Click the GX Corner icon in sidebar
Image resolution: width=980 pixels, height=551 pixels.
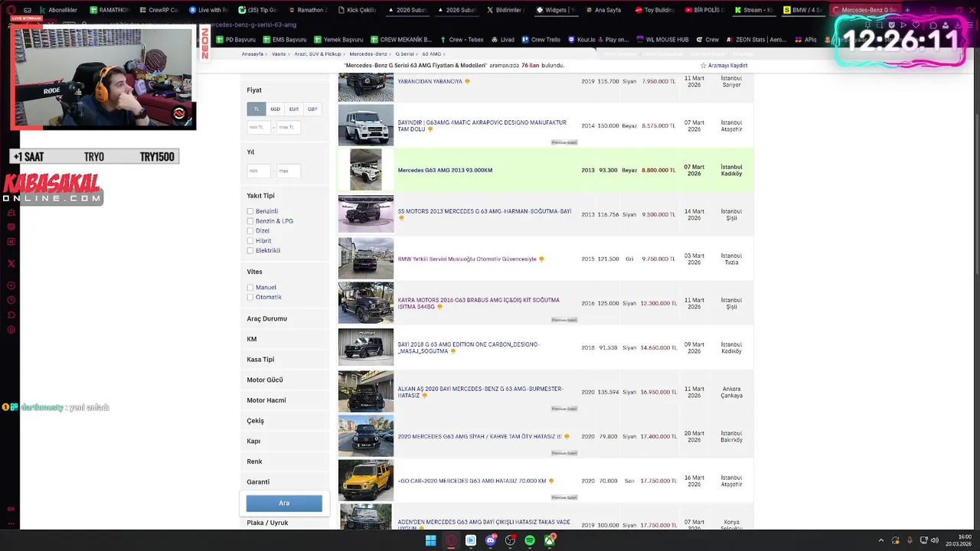click(x=11, y=508)
